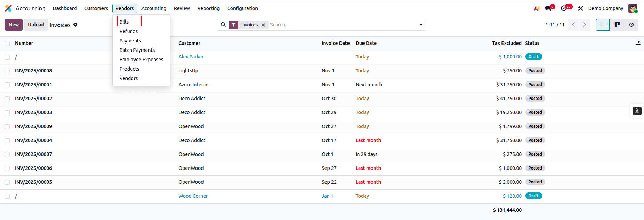Click the filter funnel icon
644x220 pixels.
pos(233,25)
